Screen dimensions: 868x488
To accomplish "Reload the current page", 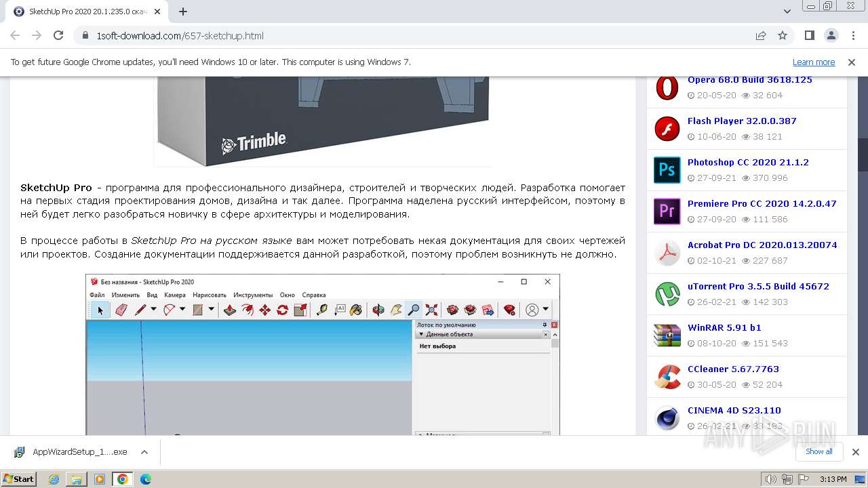I will coord(58,36).
